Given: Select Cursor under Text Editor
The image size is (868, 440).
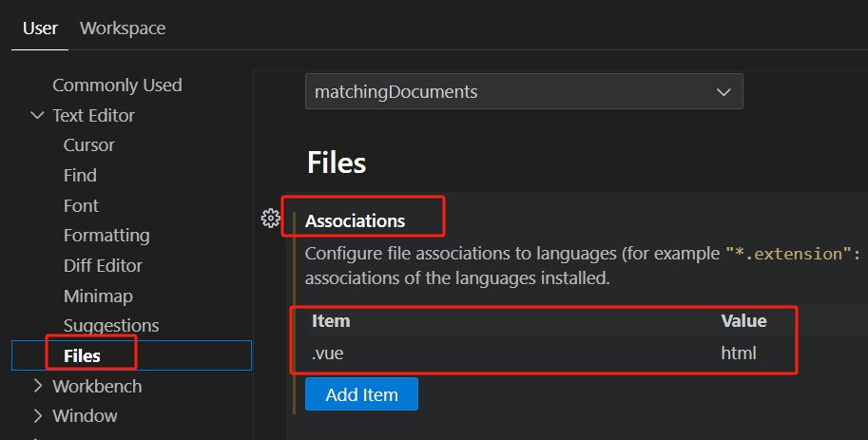Looking at the screenshot, I should [x=88, y=145].
